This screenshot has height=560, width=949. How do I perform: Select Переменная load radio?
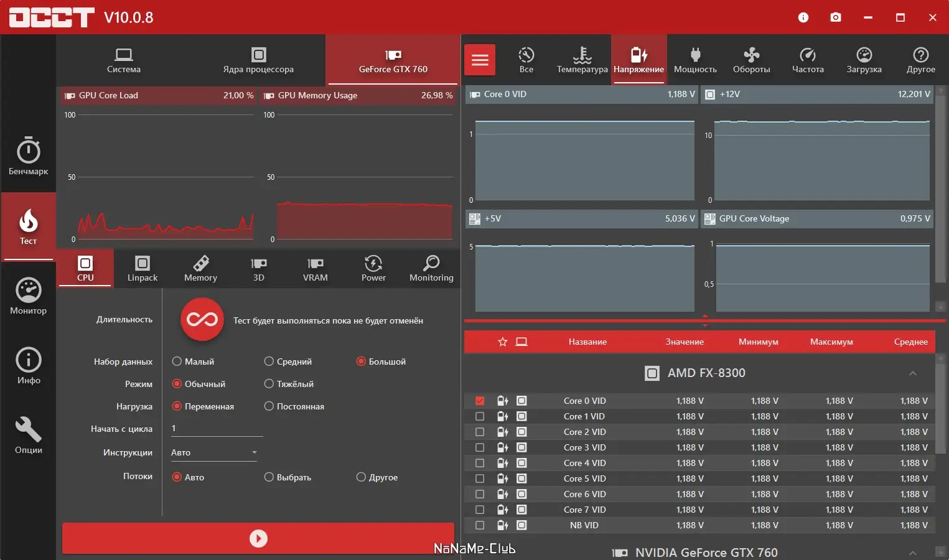coord(177,406)
